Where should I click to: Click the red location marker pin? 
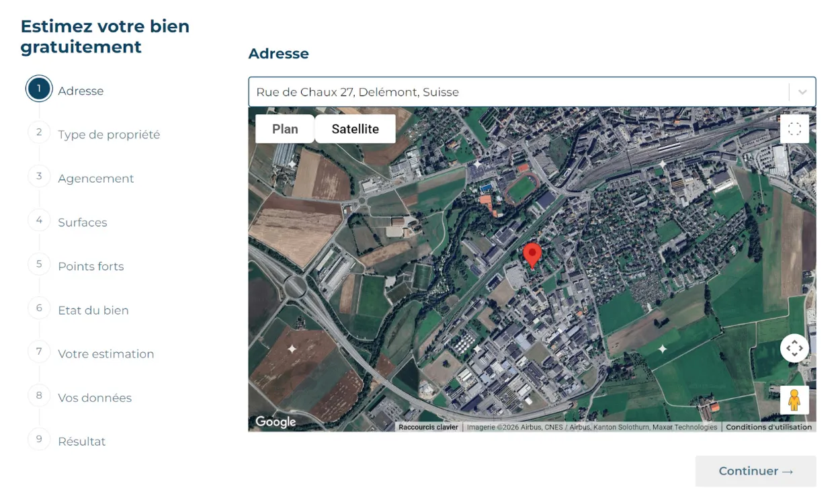(x=532, y=255)
